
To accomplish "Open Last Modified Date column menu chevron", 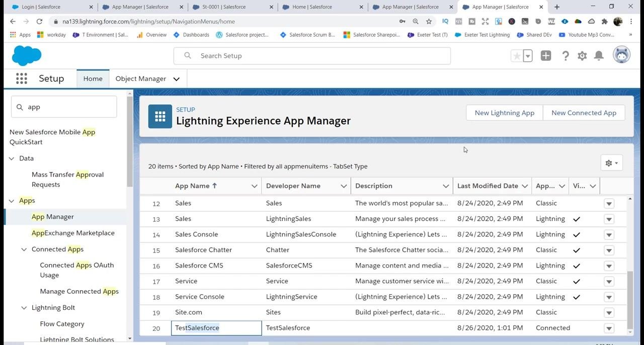I will [525, 186].
